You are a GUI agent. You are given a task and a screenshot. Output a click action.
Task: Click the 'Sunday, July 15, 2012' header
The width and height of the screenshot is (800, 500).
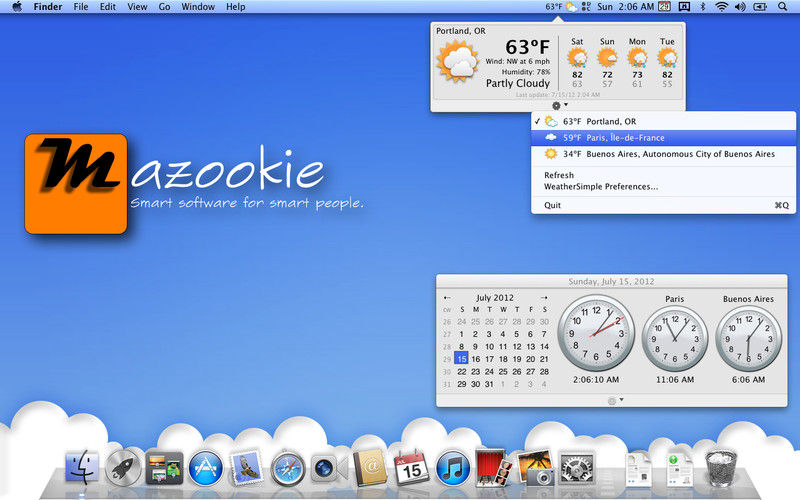[x=611, y=281]
